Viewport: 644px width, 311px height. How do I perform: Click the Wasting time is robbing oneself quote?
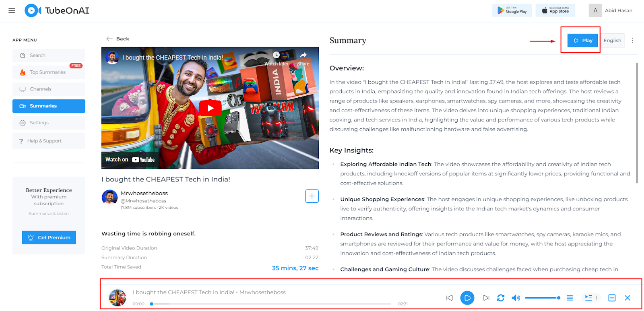point(149,234)
